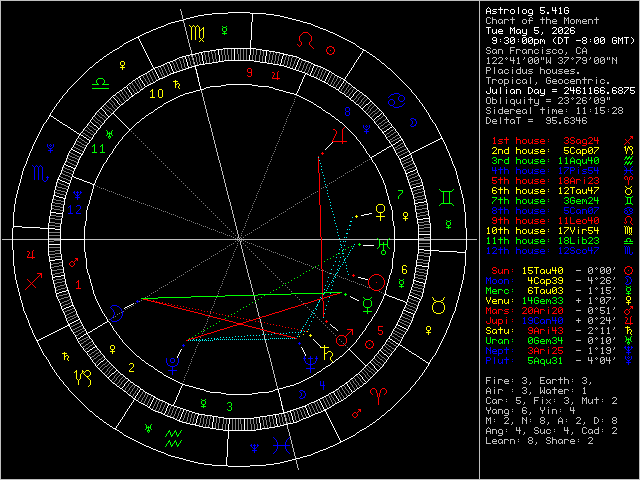640x480 pixels.
Task: Click the 'Nept: 3Ari25' position row
Action: click(551, 351)
